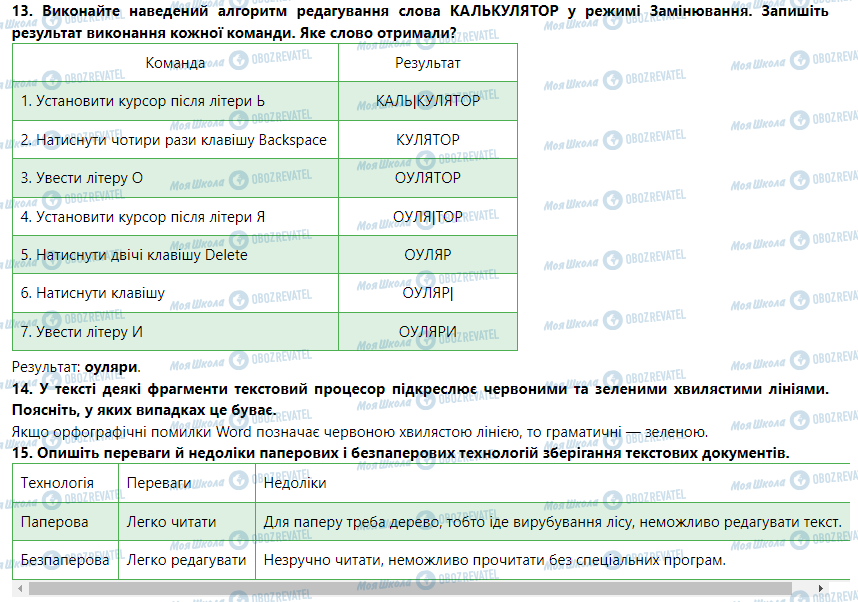Screen dimensions: 858x602
Task: Select the "Переваги" column header
Action: coord(158,483)
